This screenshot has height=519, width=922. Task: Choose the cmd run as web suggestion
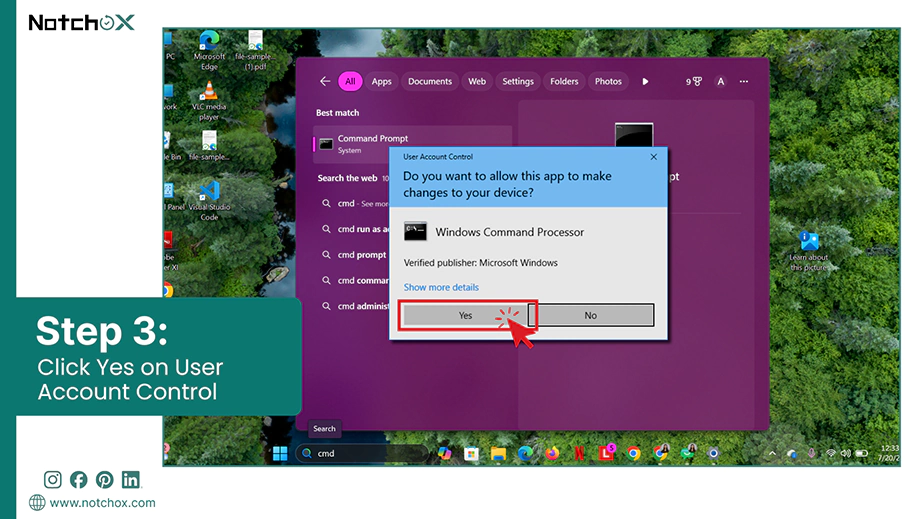[x=356, y=229]
